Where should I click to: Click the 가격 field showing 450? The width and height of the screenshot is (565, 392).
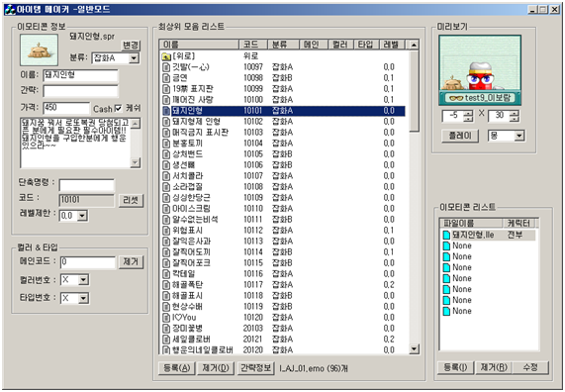point(66,108)
